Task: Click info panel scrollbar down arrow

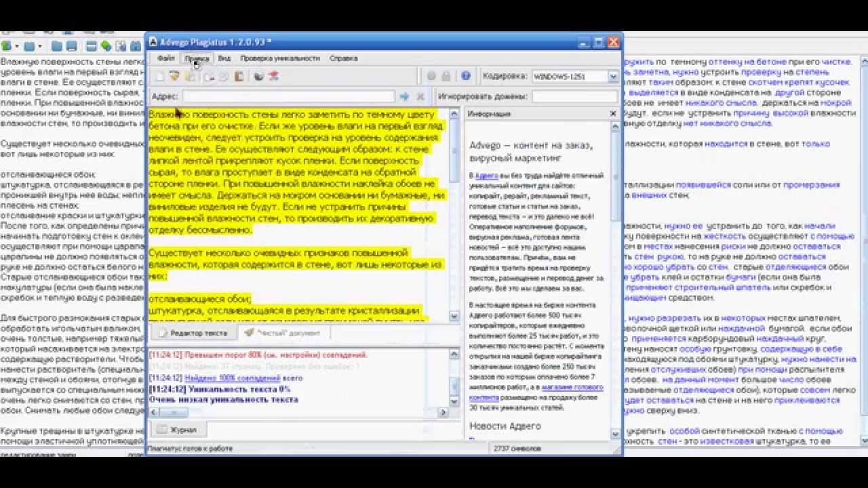Action: click(x=616, y=434)
